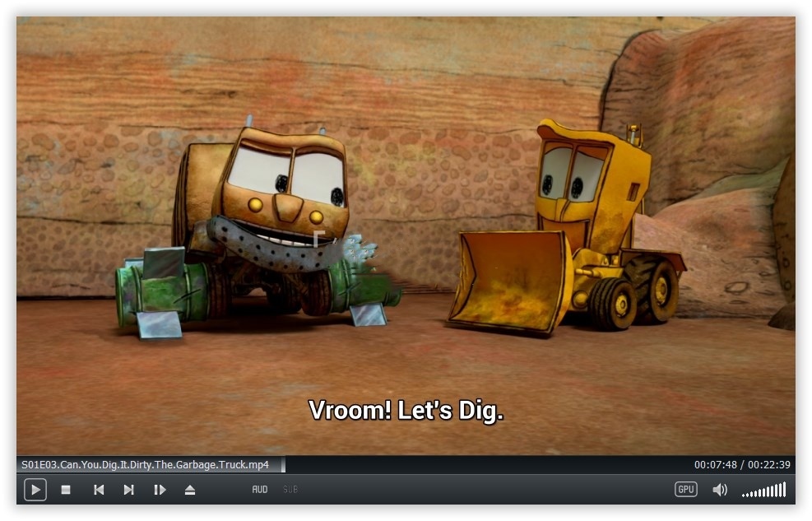Open a file using the eject icon
Image resolution: width=812 pixels, height=521 pixels.
point(190,490)
